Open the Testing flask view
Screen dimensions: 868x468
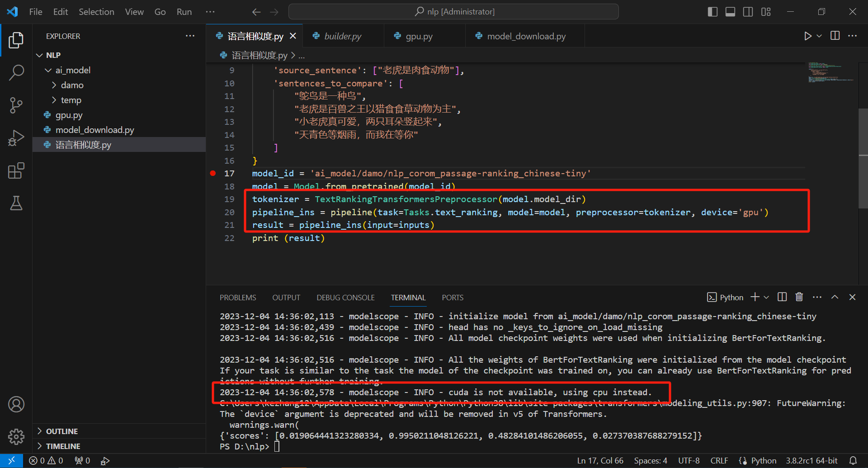click(x=16, y=203)
